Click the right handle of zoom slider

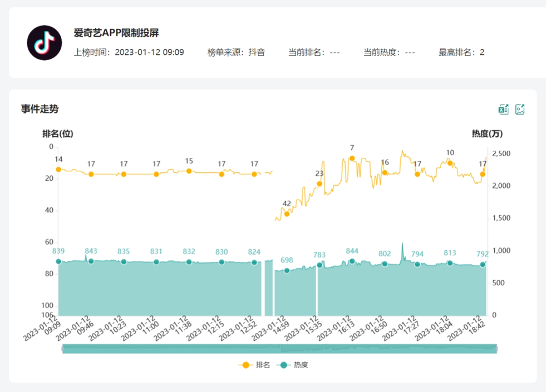tap(496, 349)
